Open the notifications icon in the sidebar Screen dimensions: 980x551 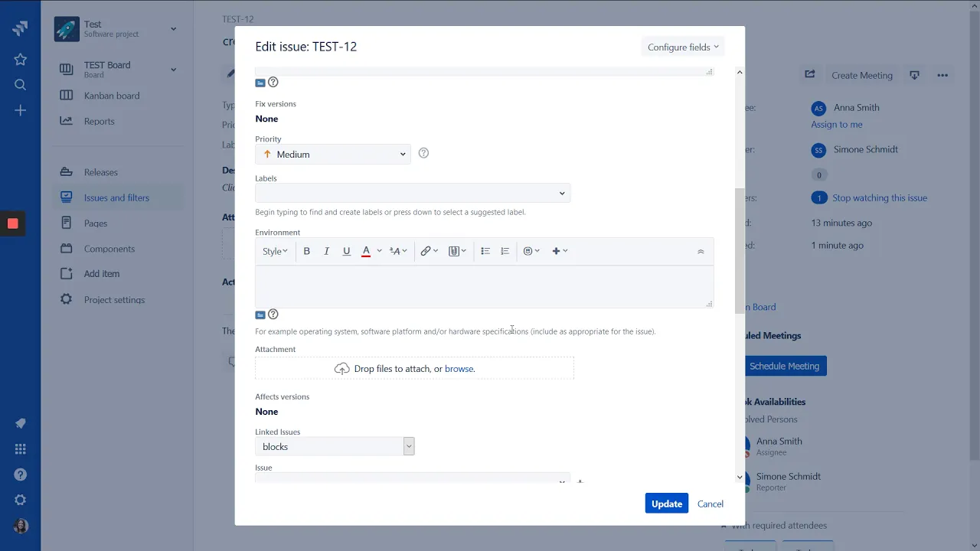21,424
